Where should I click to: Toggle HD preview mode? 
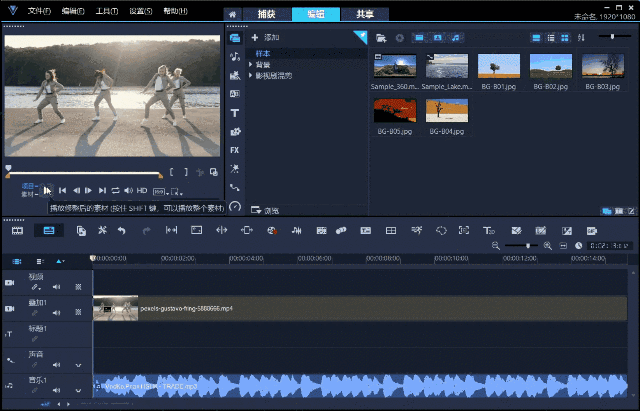click(x=142, y=190)
